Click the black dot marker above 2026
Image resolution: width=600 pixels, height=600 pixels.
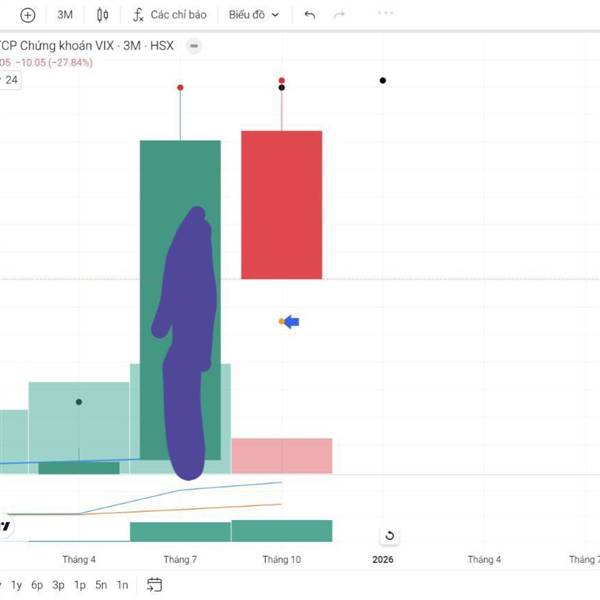[383, 80]
